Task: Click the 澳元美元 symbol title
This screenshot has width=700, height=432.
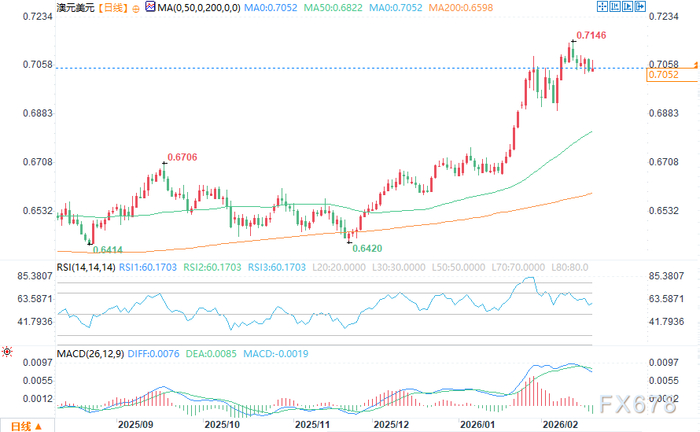Action: pos(76,8)
